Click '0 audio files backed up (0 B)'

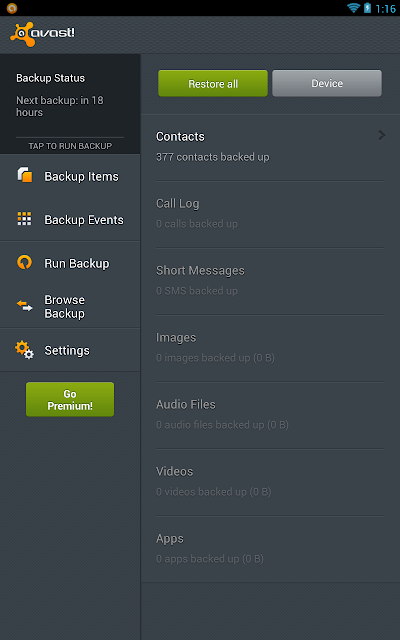[222, 425]
